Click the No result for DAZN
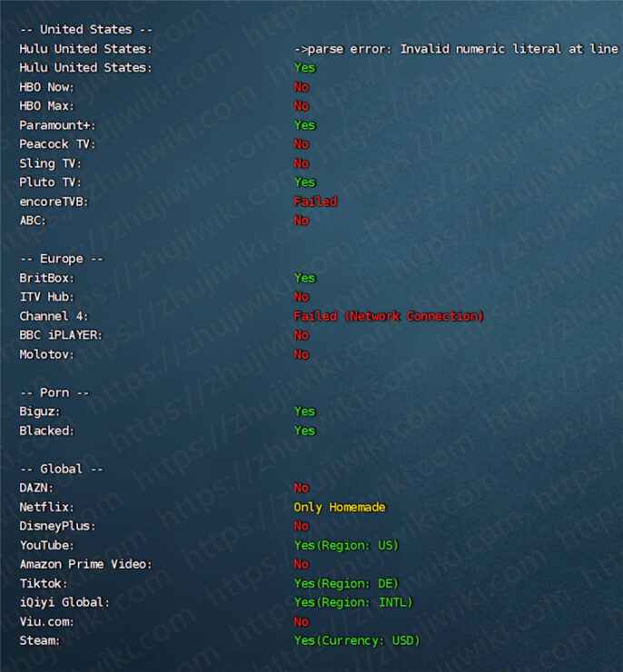This screenshot has height=672, width=623. (302, 488)
